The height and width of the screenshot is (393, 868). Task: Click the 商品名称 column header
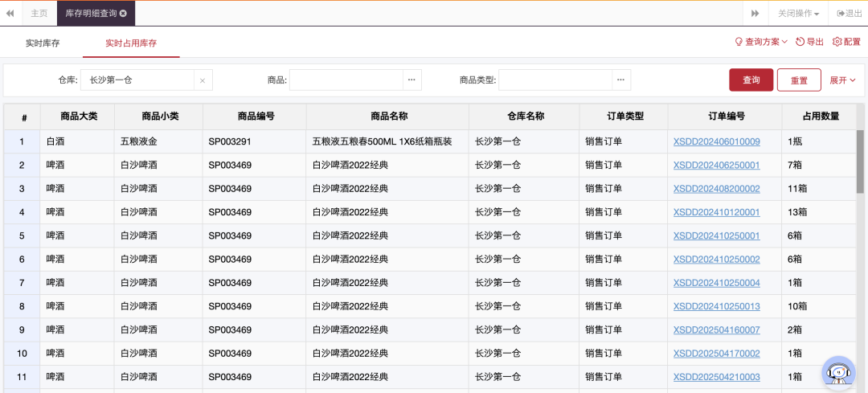pos(387,117)
